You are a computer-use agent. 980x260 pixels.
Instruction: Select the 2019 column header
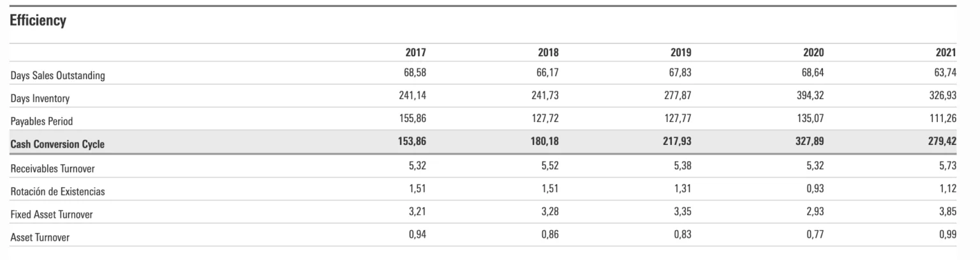[x=681, y=52]
